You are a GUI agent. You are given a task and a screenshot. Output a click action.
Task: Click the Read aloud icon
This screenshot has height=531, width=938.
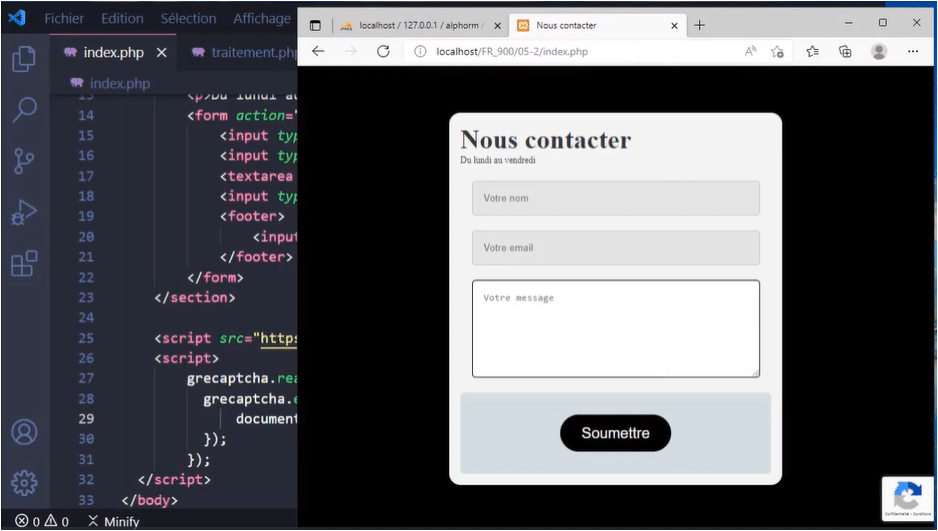[750, 51]
